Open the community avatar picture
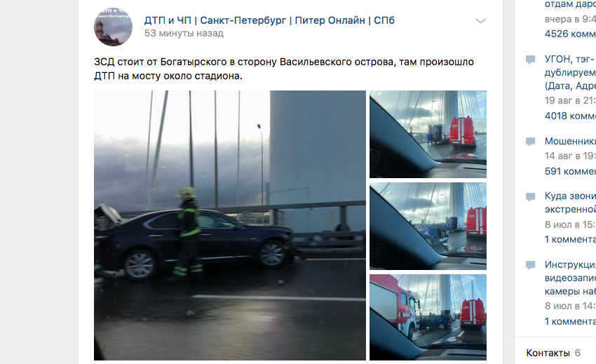Image resolution: width=596 pixels, height=364 pixels. click(x=114, y=27)
